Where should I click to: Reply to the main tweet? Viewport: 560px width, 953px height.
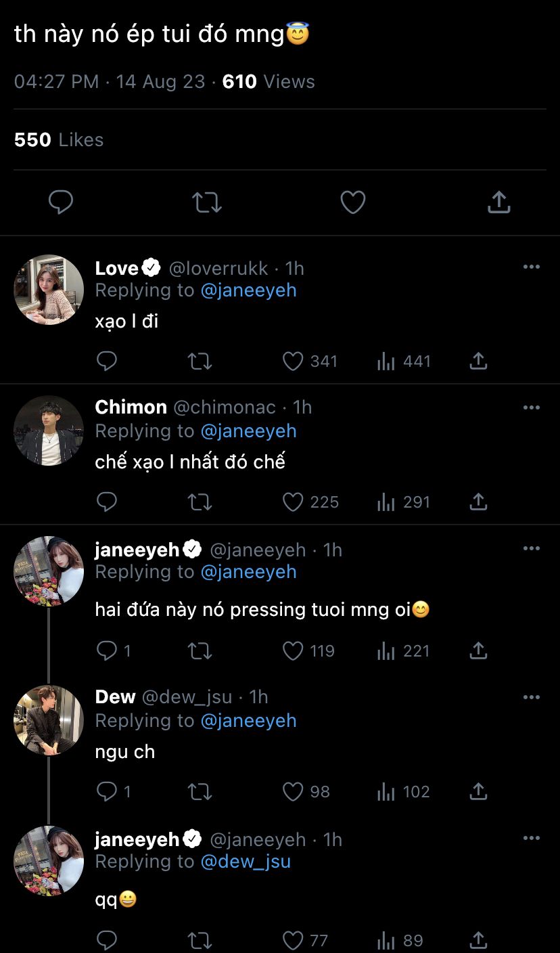[61, 202]
